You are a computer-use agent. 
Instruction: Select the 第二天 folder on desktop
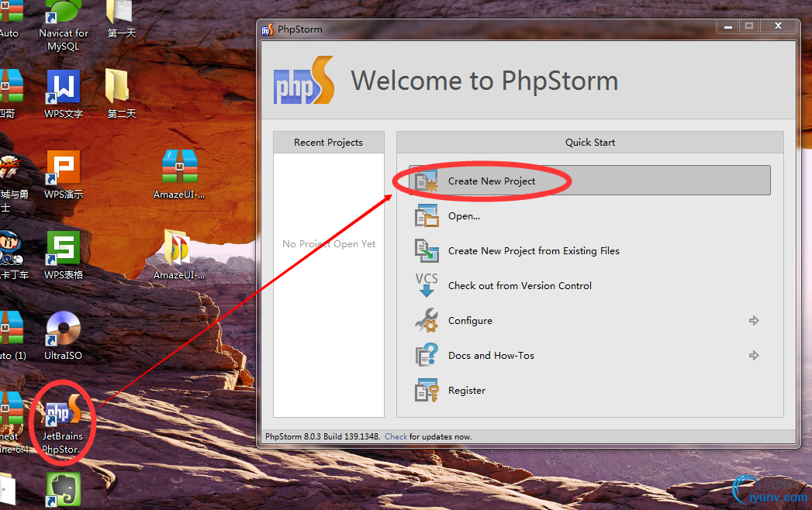coord(121,94)
